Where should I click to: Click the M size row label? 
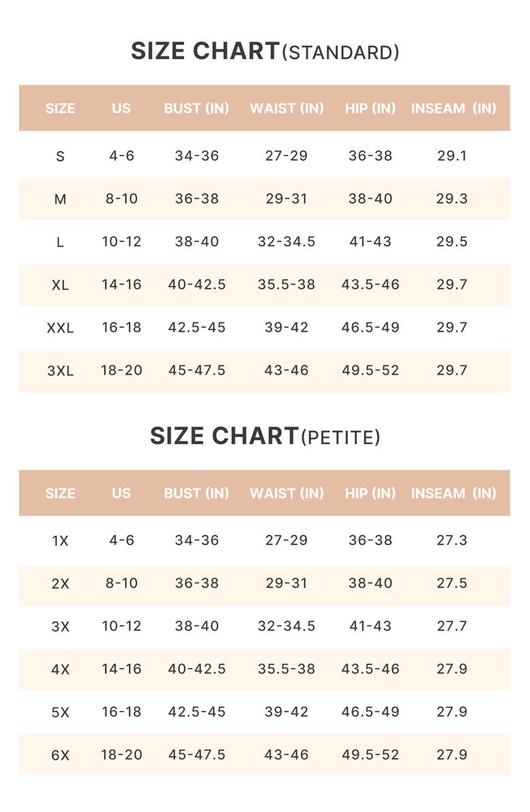coord(60,199)
